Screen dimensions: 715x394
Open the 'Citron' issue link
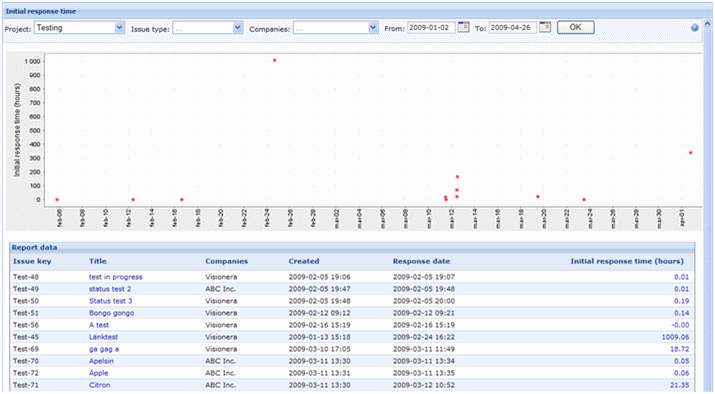tap(99, 385)
